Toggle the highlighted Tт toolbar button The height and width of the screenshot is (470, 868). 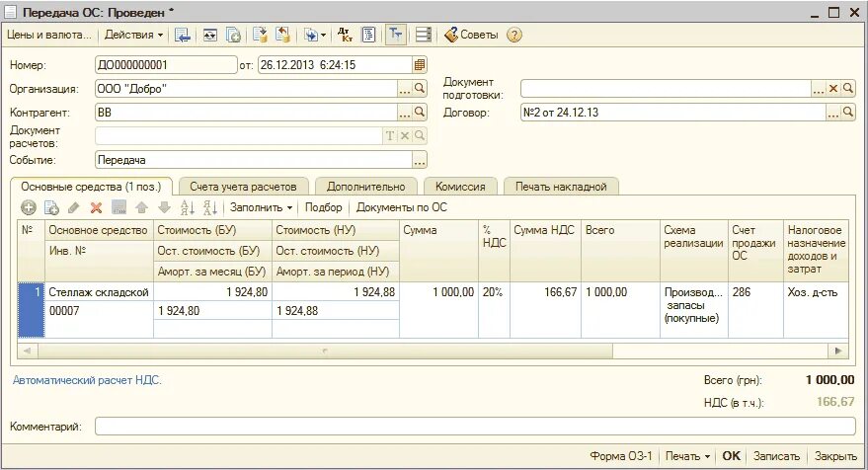tap(395, 35)
